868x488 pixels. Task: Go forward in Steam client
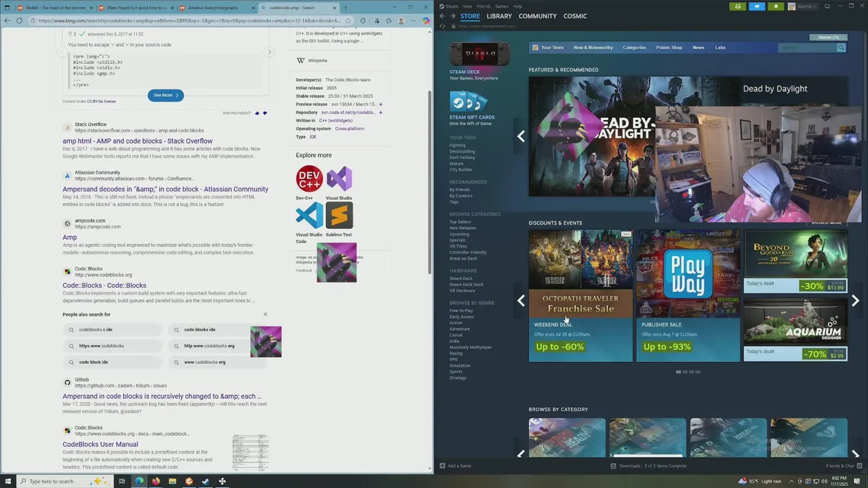(x=452, y=16)
